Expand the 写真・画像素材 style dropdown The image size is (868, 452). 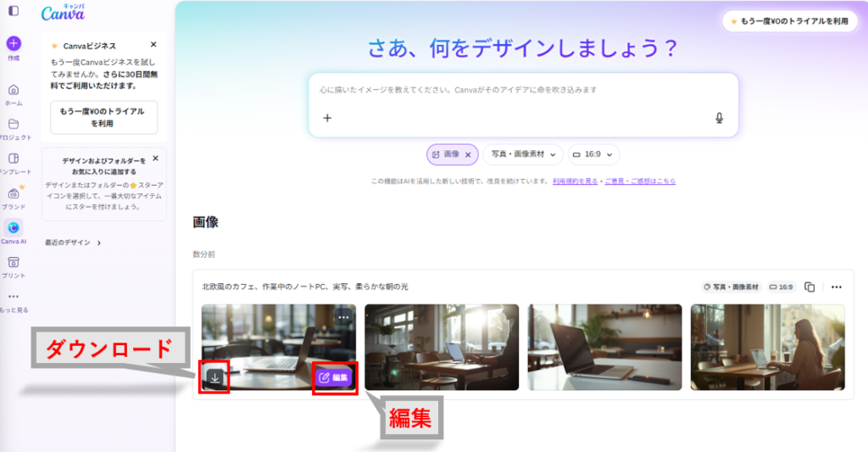point(522,154)
